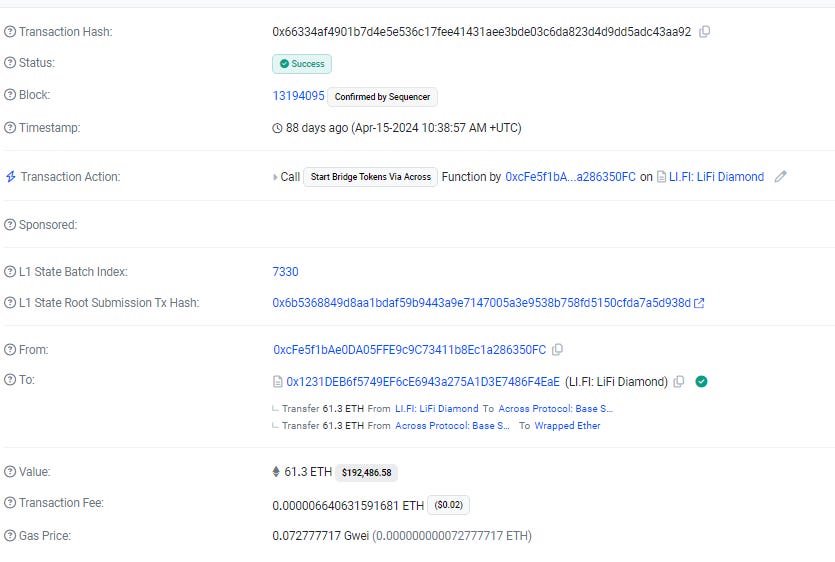835x562 pixels.
Task: Click the clock icon beside the timestamp
Action: (x=277, y=128)
